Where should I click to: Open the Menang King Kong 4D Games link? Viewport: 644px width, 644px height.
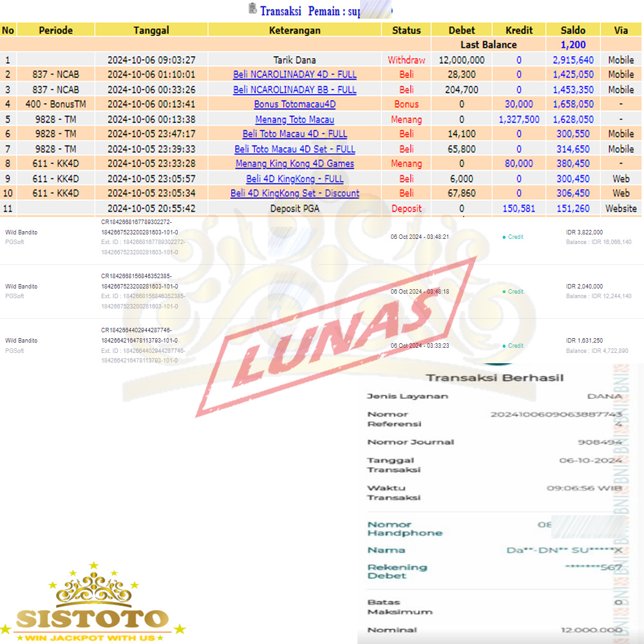[294, 164]
